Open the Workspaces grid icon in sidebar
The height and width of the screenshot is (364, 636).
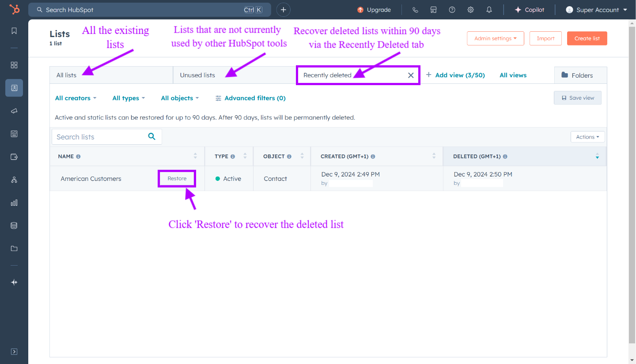14,65
